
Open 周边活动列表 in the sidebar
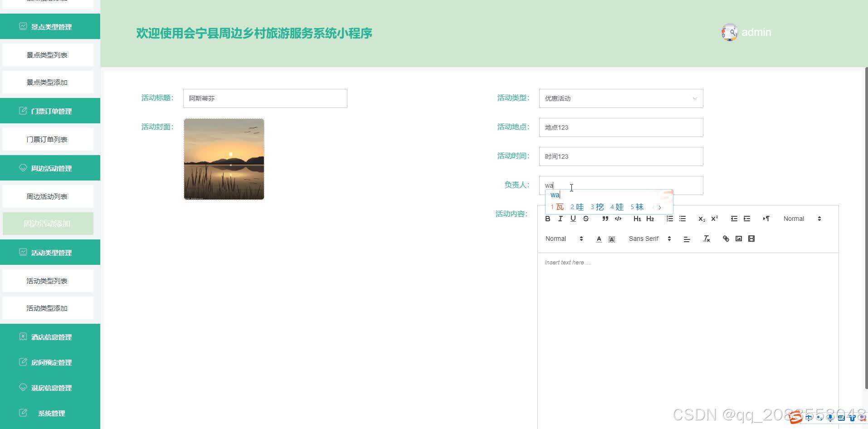click(48, 196)
